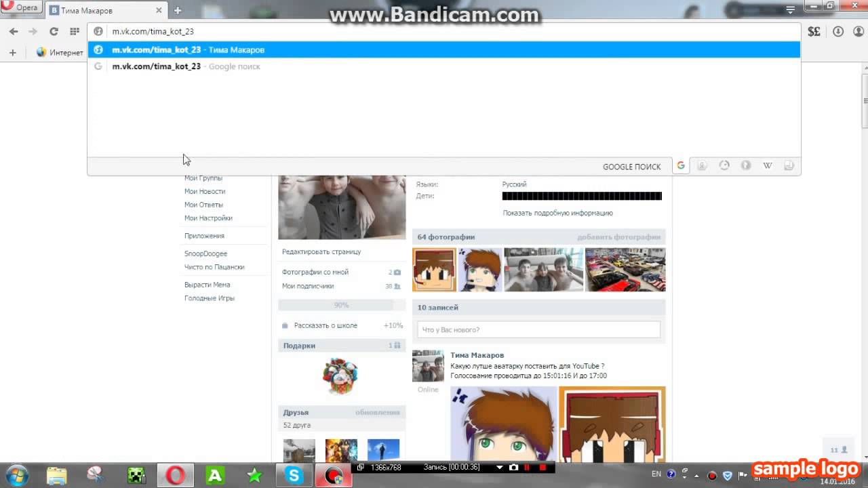Viewport: 868px width, 488px height.
Task: Open the Bandicam taskbar icon
Action: click(334, 476)
